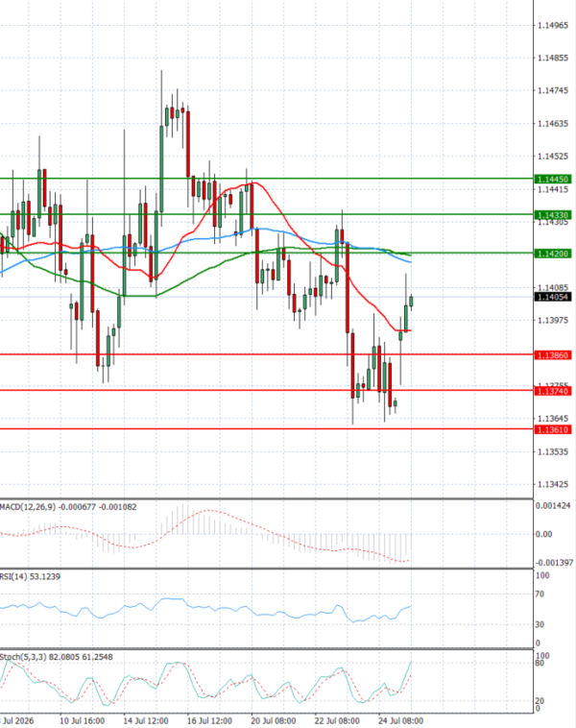
Task: Click the 16 Jul 12:00 date label
Action: 209,720
